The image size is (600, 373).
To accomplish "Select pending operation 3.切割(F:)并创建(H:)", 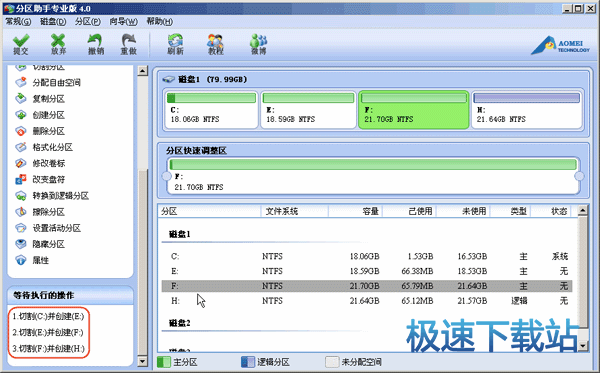I will point(48,349).
